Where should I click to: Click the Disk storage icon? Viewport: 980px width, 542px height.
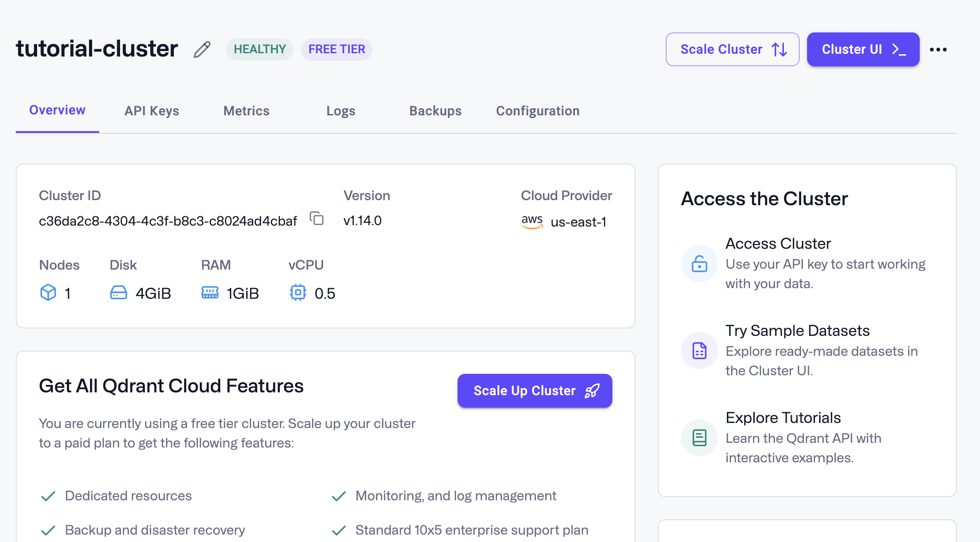[x=119, y=292]
